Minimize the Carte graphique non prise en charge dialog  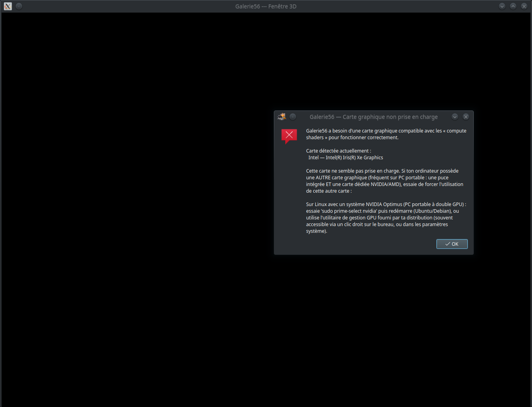pos(455,117)
